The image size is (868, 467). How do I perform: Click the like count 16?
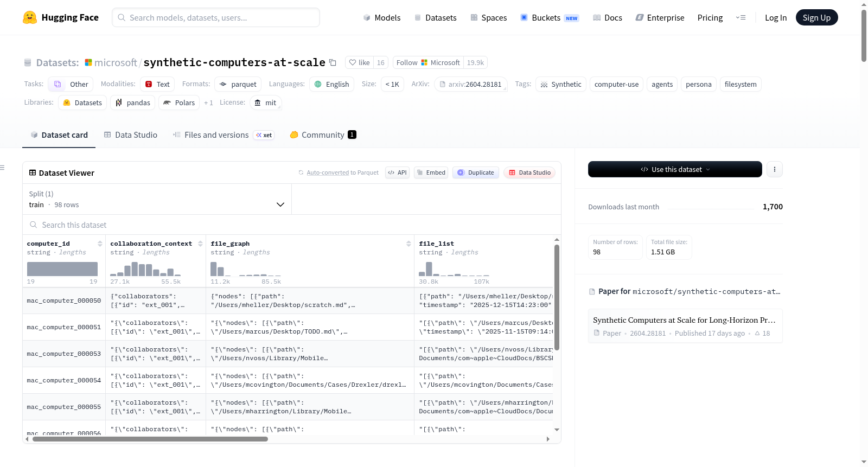[x=381, y=62]
